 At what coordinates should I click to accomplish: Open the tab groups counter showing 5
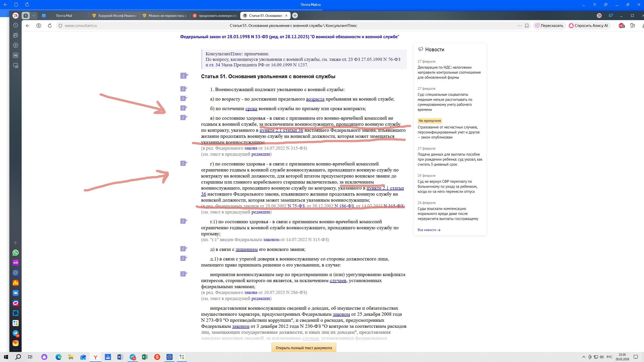tap(25, 16)
